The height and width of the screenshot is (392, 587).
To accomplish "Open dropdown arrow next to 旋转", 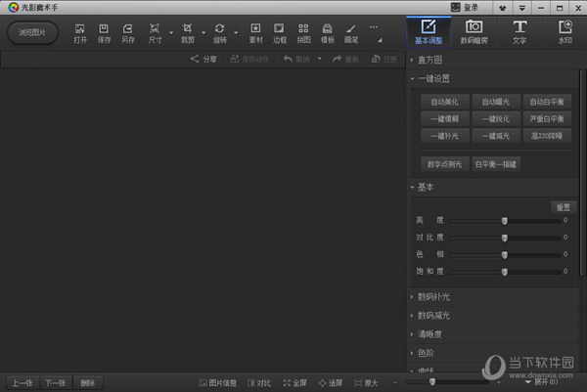I will point(236,33).
